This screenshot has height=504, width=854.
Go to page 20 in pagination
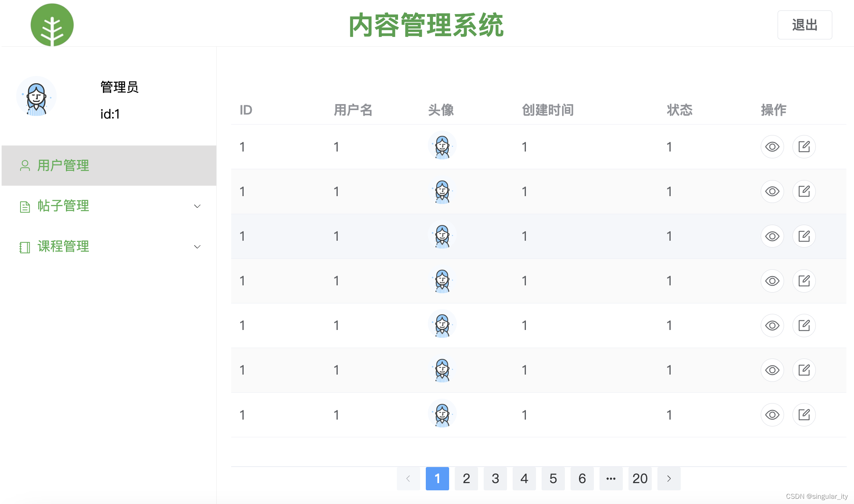[x=640, y=478]
